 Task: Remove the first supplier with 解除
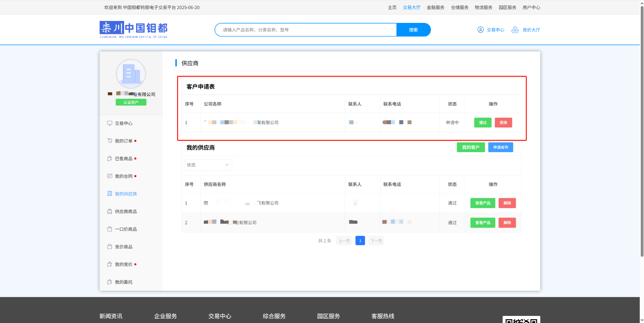pyautogui.click(x=507, y=203)
